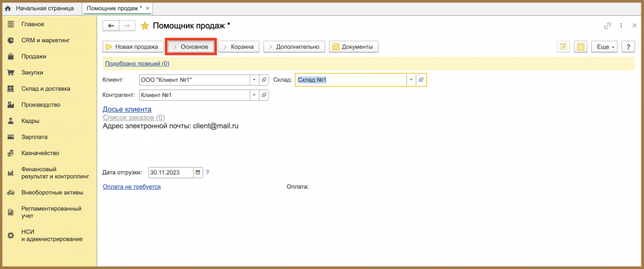Click the Кадры person icon
Viewport: 644px width, 269px height.
click(11, 121)
